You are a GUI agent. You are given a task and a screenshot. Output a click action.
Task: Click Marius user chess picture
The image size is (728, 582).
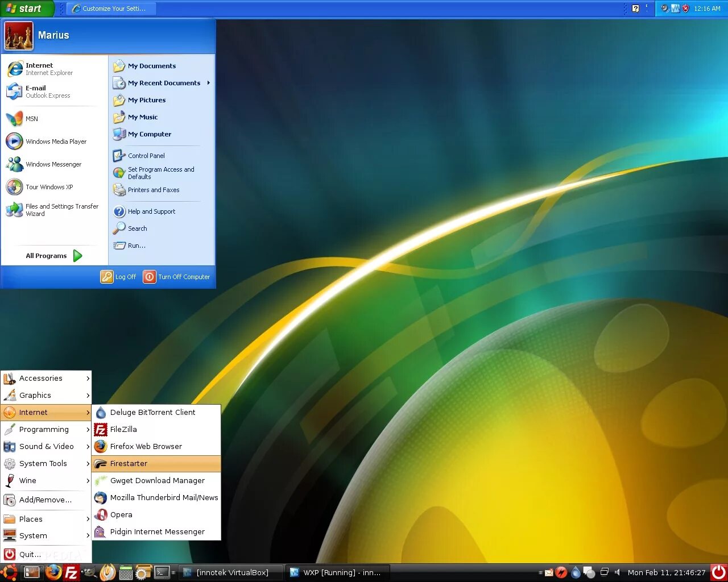click(19, 36)
